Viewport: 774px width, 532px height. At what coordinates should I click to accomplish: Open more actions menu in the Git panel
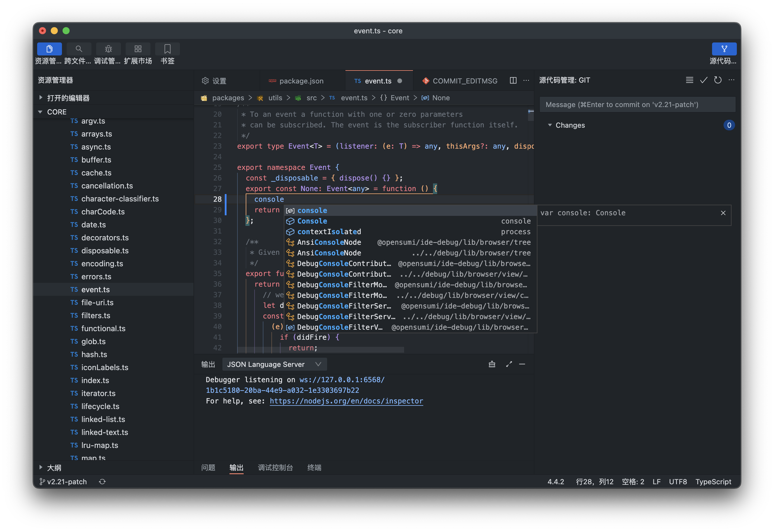click(732, 80)
